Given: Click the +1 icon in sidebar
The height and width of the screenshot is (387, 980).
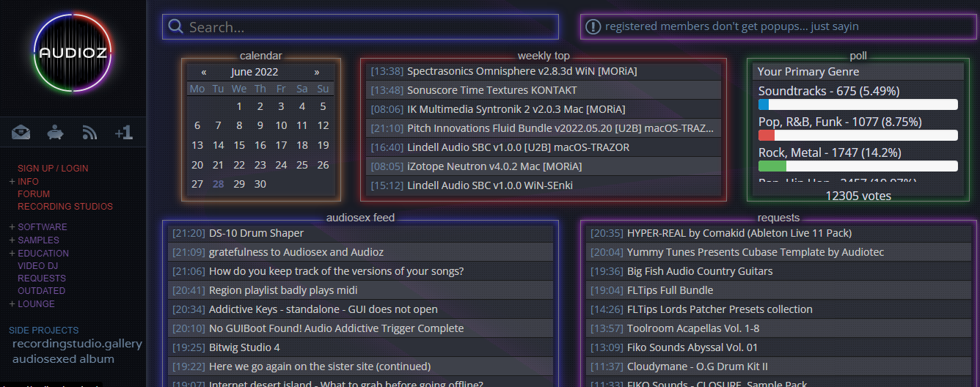Looking at the screenshot, I should click(x=123, y=133).
